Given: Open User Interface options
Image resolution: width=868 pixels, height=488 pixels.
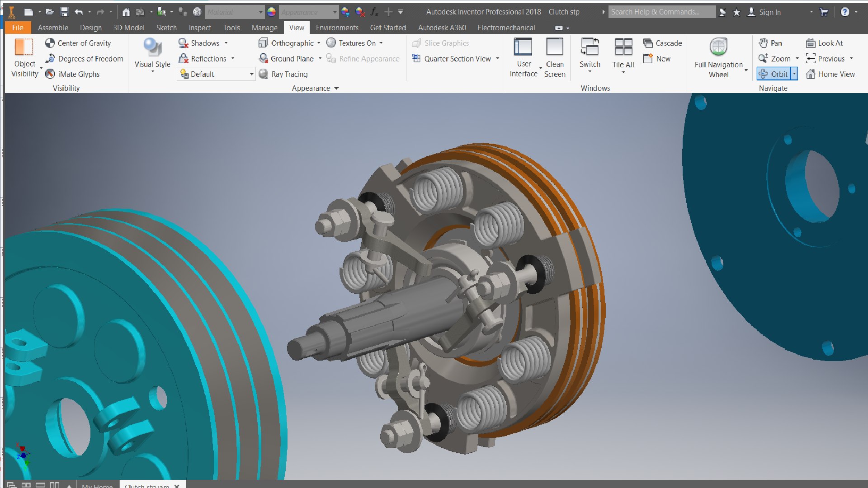Looking at the screenshot, I should pyautogui.click(x=524, y=58).
